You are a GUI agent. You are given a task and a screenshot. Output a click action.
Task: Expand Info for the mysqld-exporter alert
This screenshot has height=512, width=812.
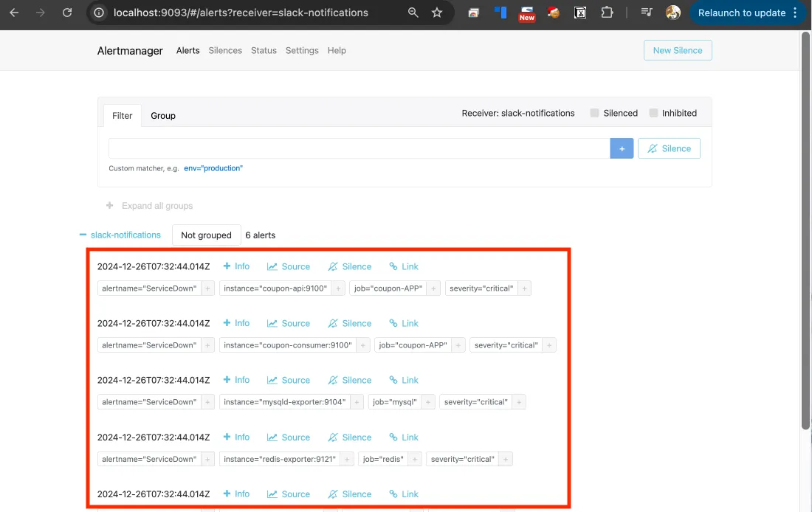click(x=236, y=380)
